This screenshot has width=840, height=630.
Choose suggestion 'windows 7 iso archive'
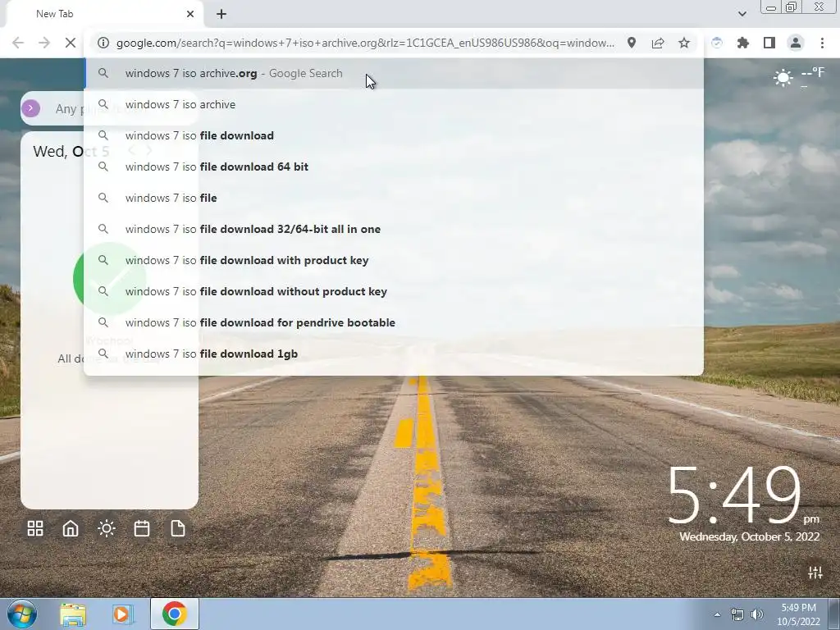(x=394, y=104)
